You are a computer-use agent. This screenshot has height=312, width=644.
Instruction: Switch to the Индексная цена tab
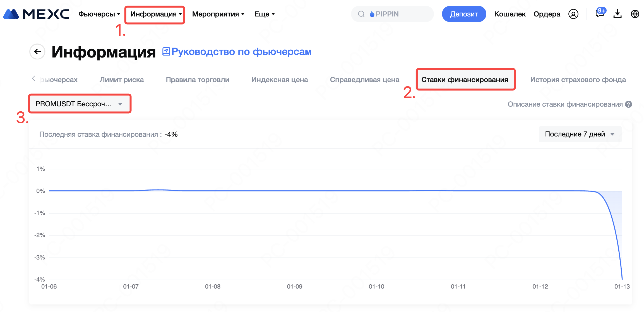[280, 80]
